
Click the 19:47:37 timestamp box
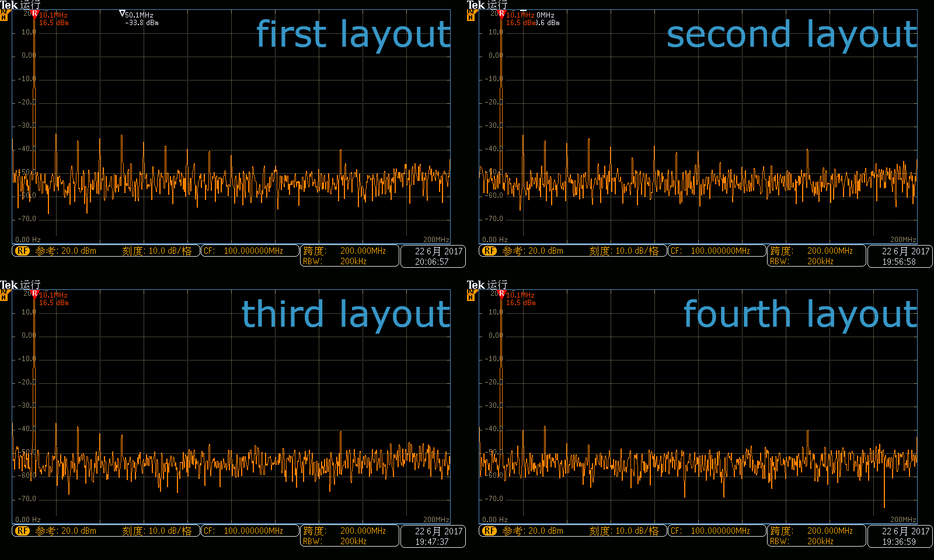click(x=433, y=536)
